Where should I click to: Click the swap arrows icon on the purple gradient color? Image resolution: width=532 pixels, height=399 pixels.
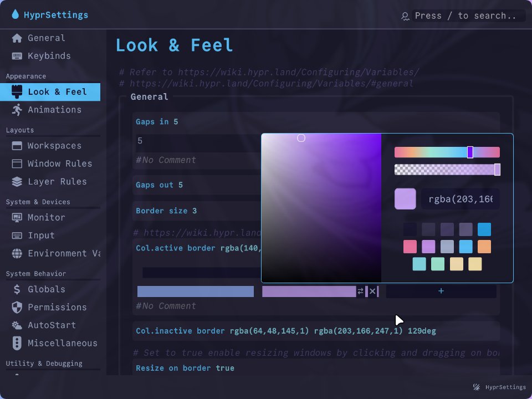pyautogui.click(x=360, y=291)
